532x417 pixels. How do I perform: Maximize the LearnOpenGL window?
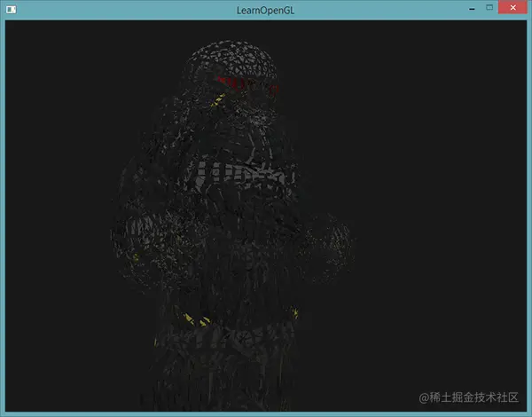(489, 7)
